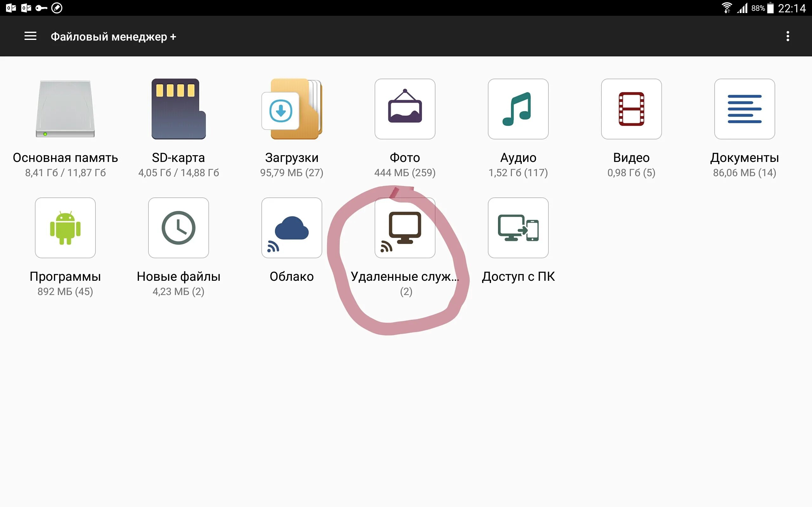Open the Основная память storage icon
This screenshot has height=507, width=812.
coord(65,109)
